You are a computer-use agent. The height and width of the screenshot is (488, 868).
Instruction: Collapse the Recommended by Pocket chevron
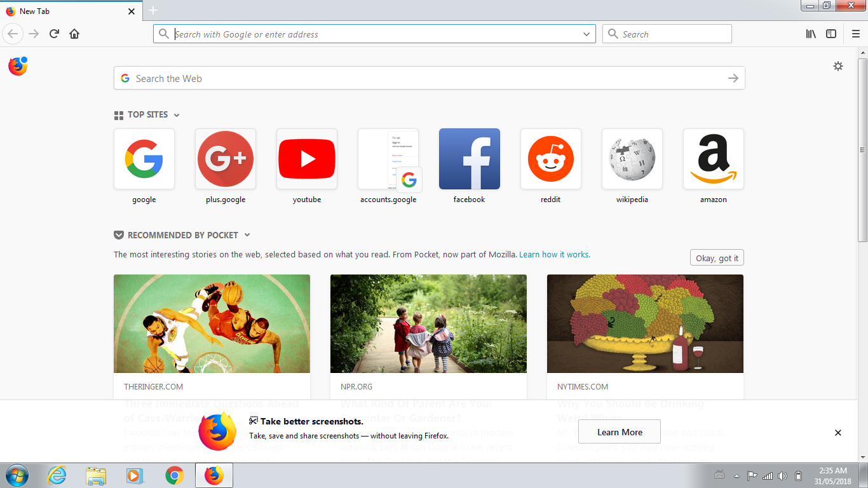(247, 235)
